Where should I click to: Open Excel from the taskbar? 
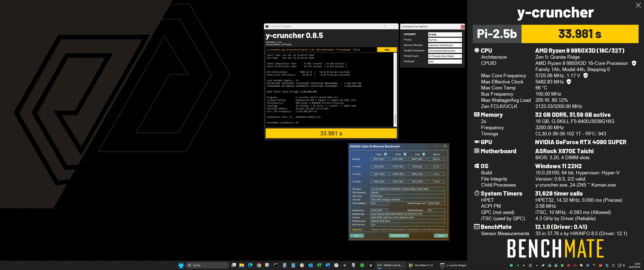(x=319, y=265)
